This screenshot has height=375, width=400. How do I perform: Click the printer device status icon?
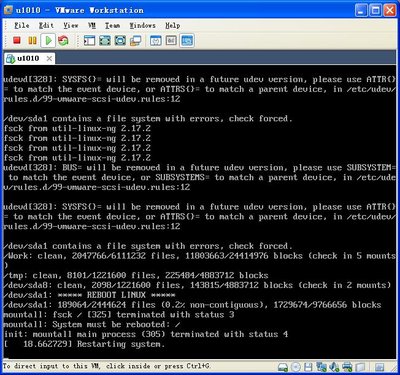[347, 367]
